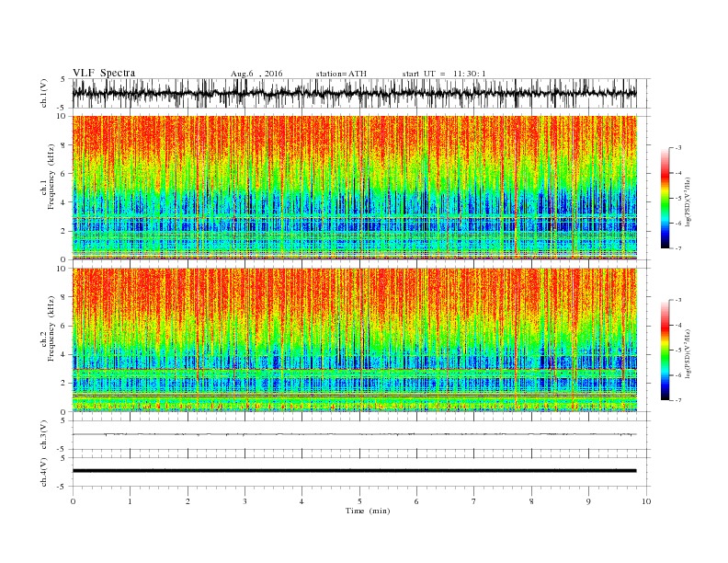Click the "-3" tick on ch.1 colorbar

pos(678,148)
